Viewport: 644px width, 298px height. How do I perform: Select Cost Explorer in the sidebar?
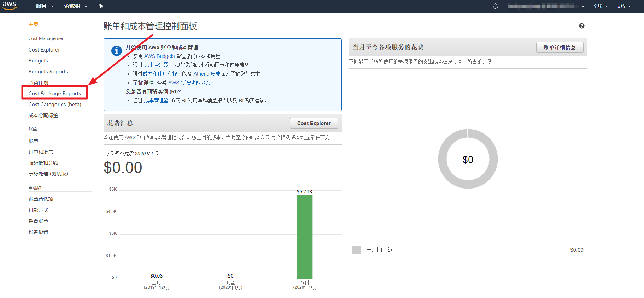(x=44, y=50)
